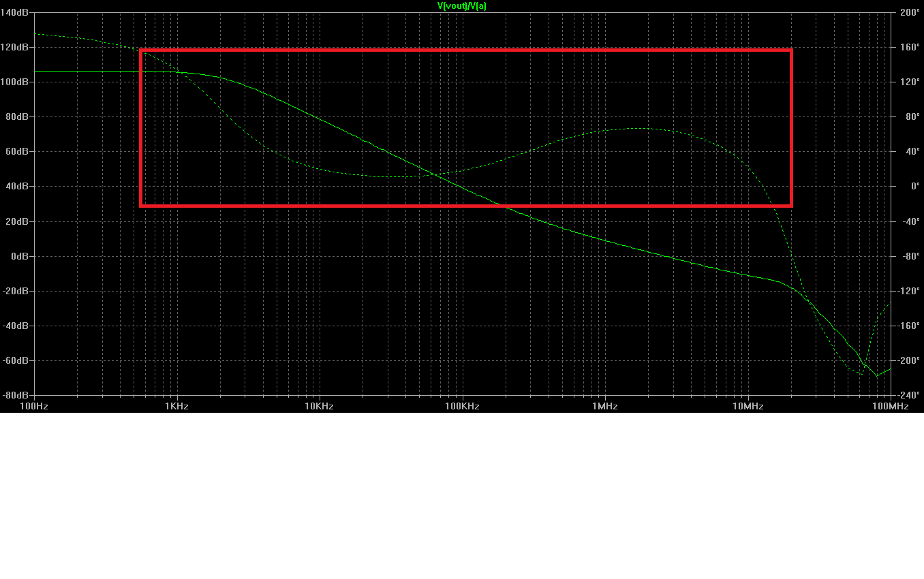Click the exact 0dB gain axis label
924x579 pixels.
pos(20,256)
